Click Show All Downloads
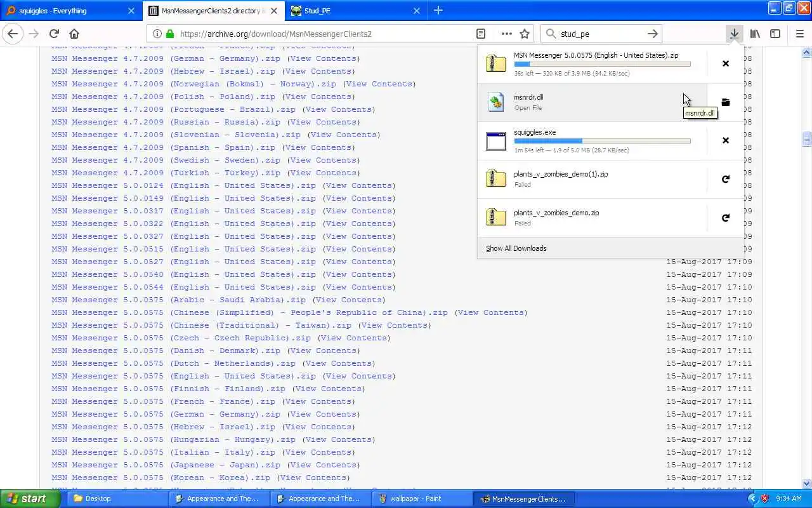Viewport: 812px width, 508px height. (x=516, y=248)
